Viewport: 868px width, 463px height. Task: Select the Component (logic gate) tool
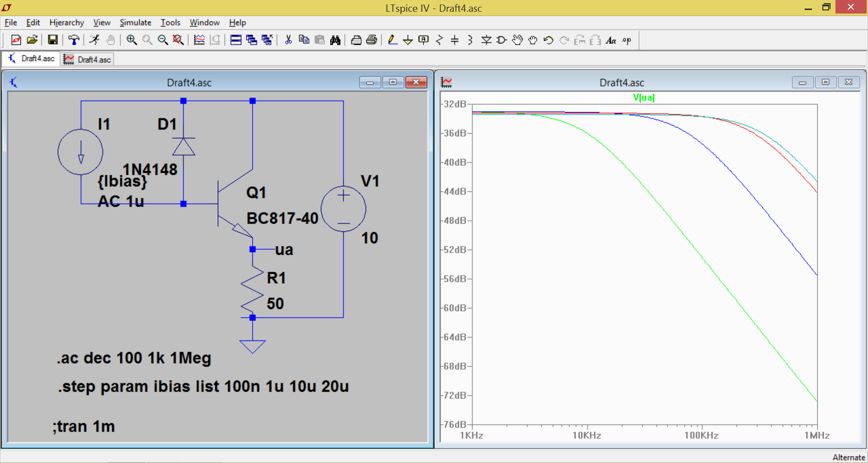(502, 40)
